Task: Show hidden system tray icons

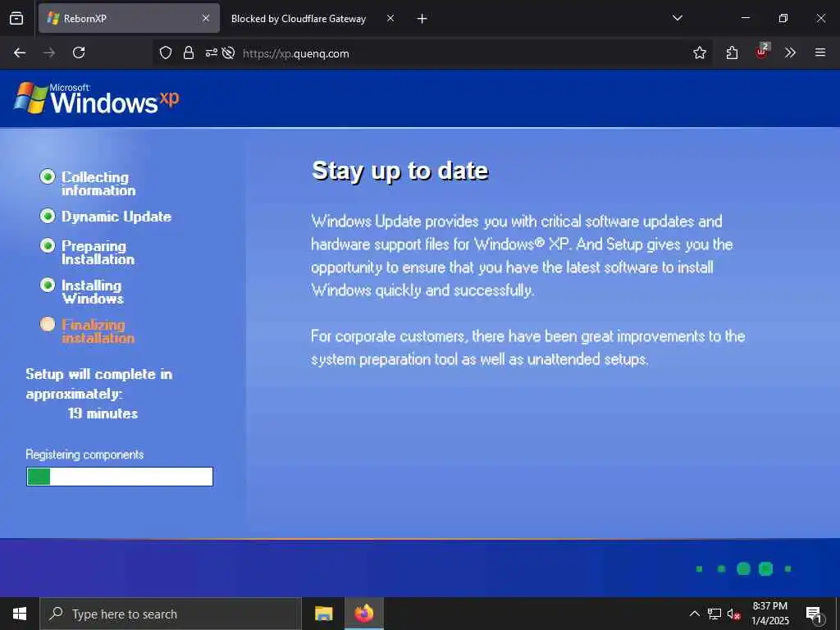Action: tap(694, 614)
